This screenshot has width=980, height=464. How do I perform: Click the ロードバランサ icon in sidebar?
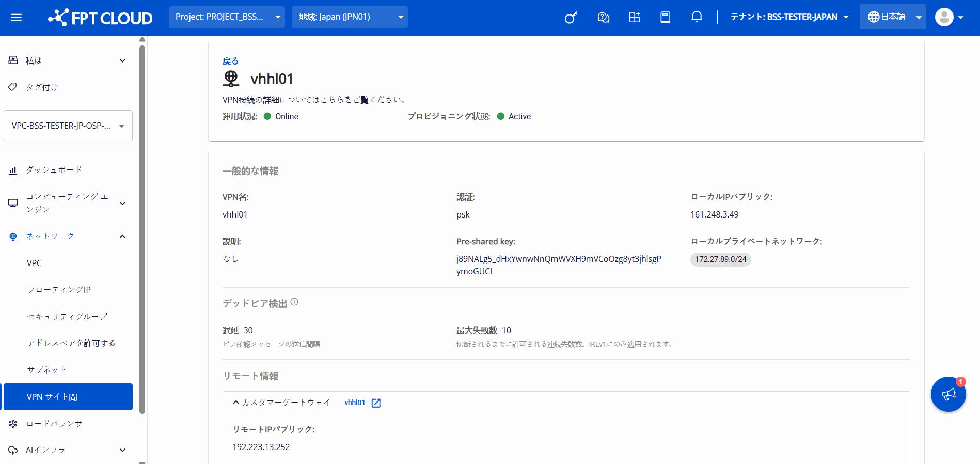[13, 424]
